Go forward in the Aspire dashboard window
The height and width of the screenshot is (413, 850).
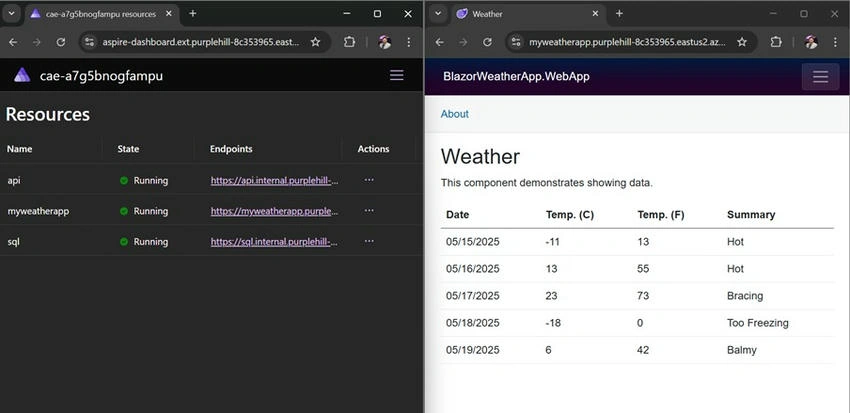[x=37, y=42]
